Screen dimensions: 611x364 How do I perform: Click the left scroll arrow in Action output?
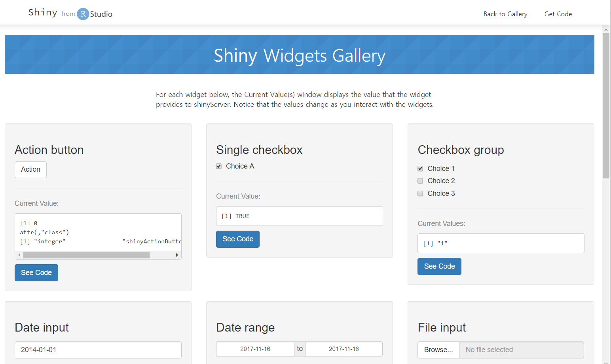pos(19,255)
